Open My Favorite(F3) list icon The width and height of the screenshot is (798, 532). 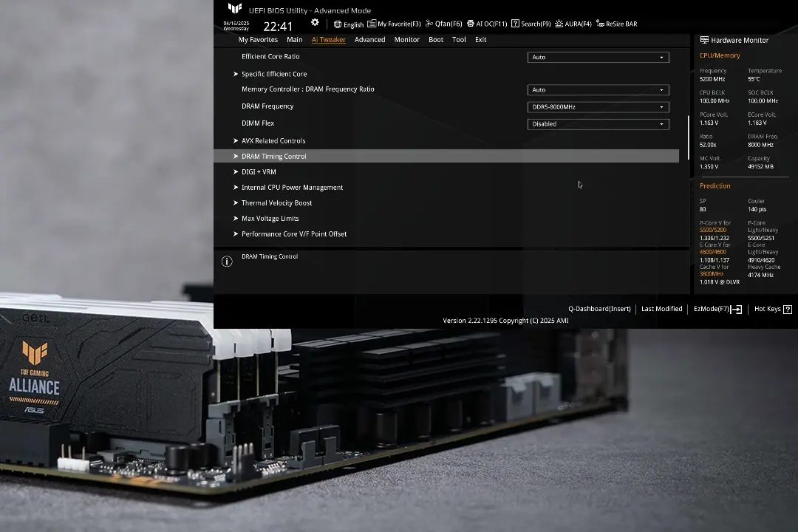click(372, 24)
